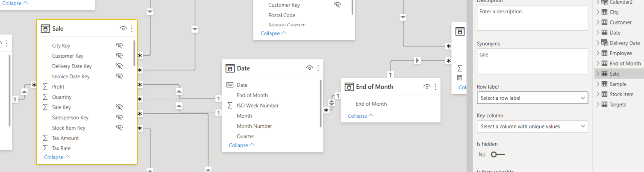Expand the Targets table in Fields list
This screenshot has width=644, height=172.
598,104
